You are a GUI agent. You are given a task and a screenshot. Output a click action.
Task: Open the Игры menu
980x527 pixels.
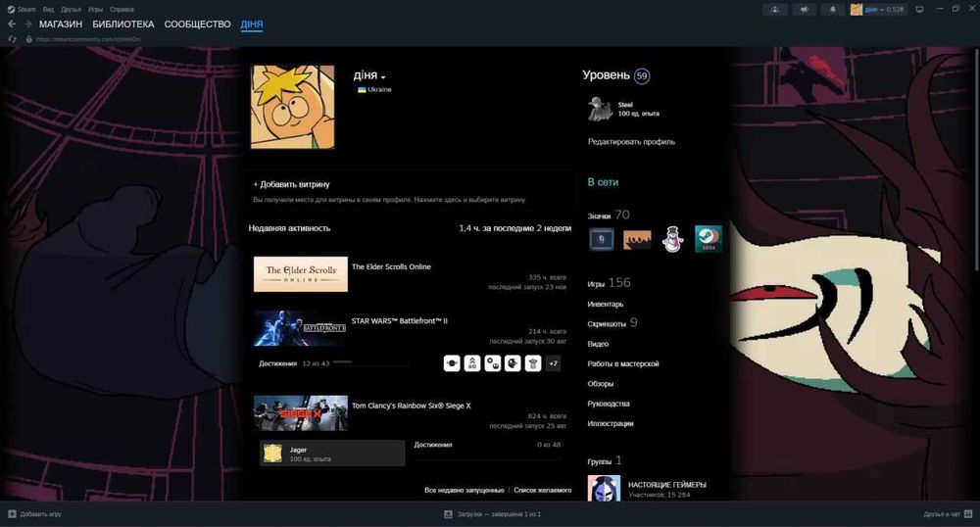[95, 10]
